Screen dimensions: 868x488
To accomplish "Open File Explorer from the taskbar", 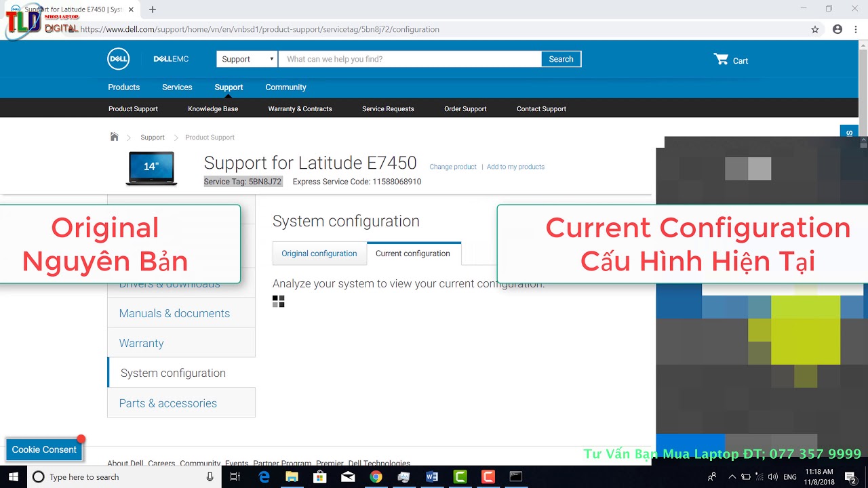I will click(x=292, y=476).
